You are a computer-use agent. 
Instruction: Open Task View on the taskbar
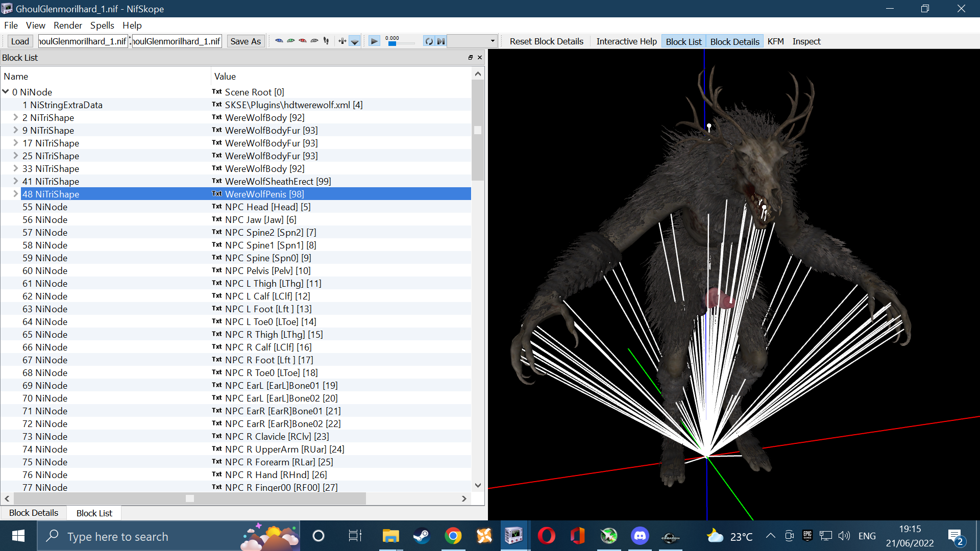(355, 536)
